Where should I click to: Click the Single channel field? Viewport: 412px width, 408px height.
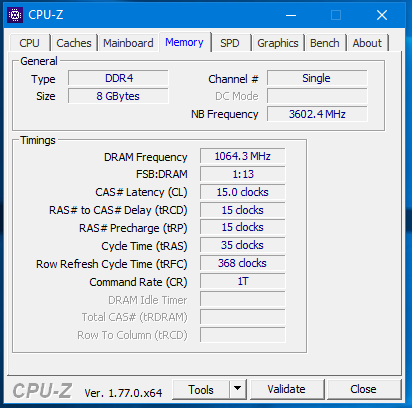pos(317,78)
